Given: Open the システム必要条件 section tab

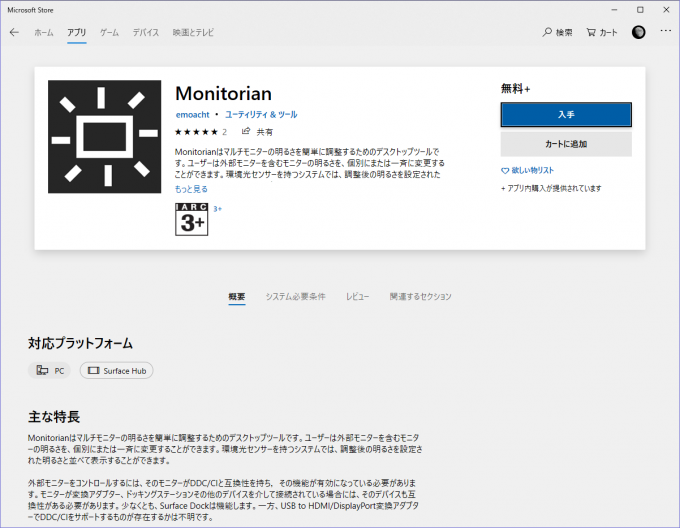Looking at the screenshot, I should [295, 297].
